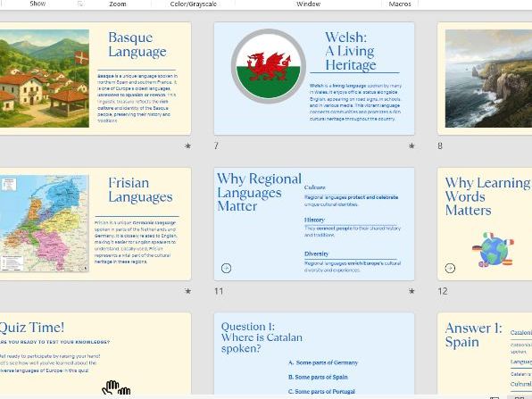Click the transition star under the Basque slide
532x399 pixels.
(187, 145)
